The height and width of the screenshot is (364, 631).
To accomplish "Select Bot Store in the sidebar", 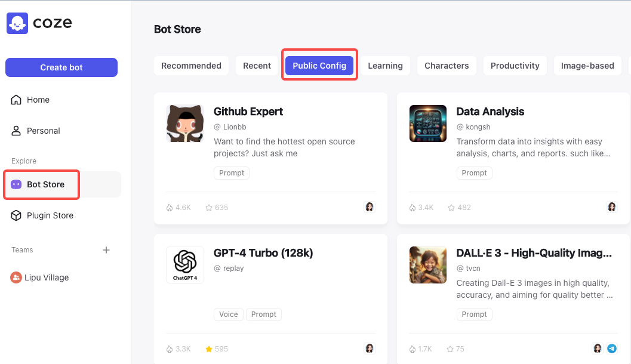I will [62, 184].
